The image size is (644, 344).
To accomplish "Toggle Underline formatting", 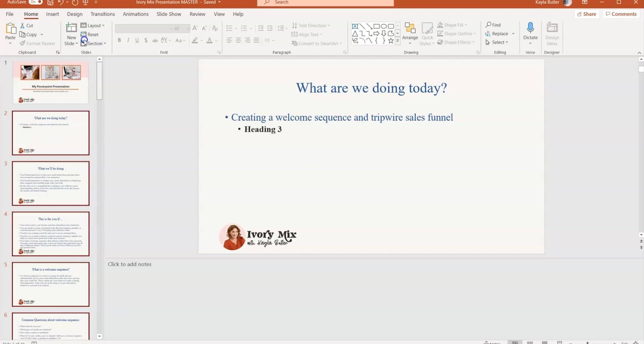I will pos(137,40).
